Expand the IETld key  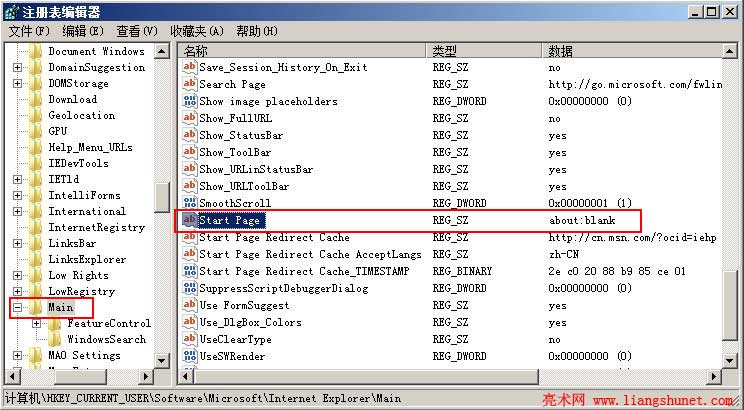pos(17,179)
